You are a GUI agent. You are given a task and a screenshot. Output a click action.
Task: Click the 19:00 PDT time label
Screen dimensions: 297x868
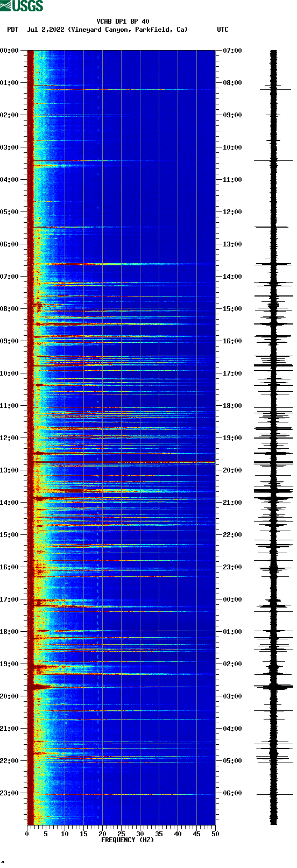click(10, 664)
